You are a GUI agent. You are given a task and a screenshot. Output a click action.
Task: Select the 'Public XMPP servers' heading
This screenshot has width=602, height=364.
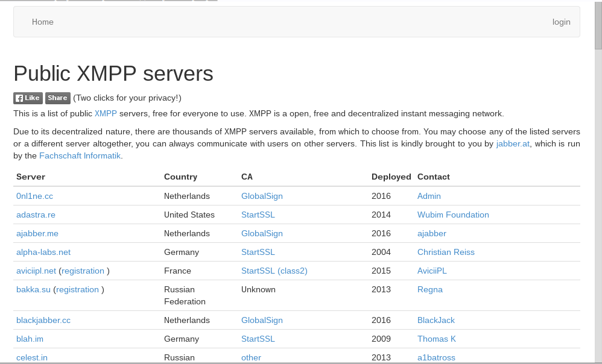[113, 74]
